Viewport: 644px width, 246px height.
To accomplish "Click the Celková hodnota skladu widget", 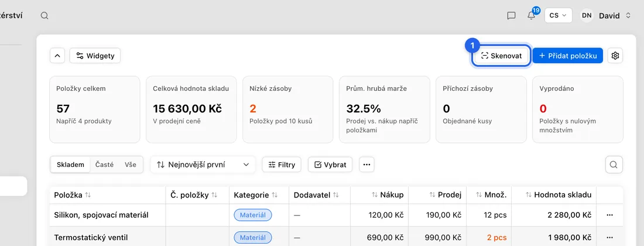I will [x=191, y=110].
